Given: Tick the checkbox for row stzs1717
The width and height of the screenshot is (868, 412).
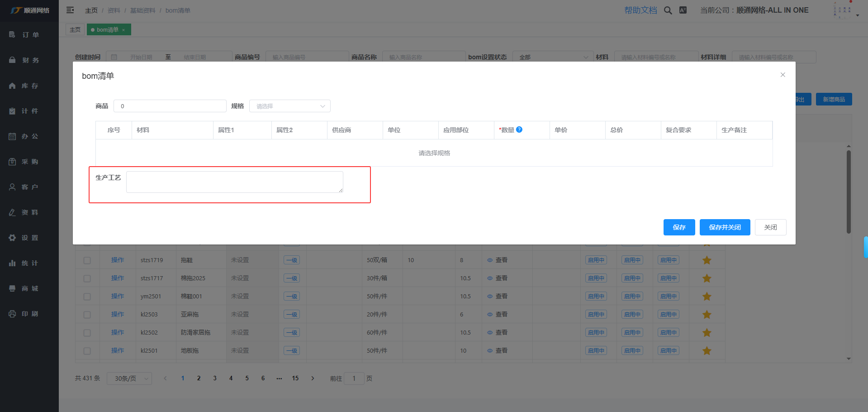Looking at the screenshot, I should click(x=87, y=278).
